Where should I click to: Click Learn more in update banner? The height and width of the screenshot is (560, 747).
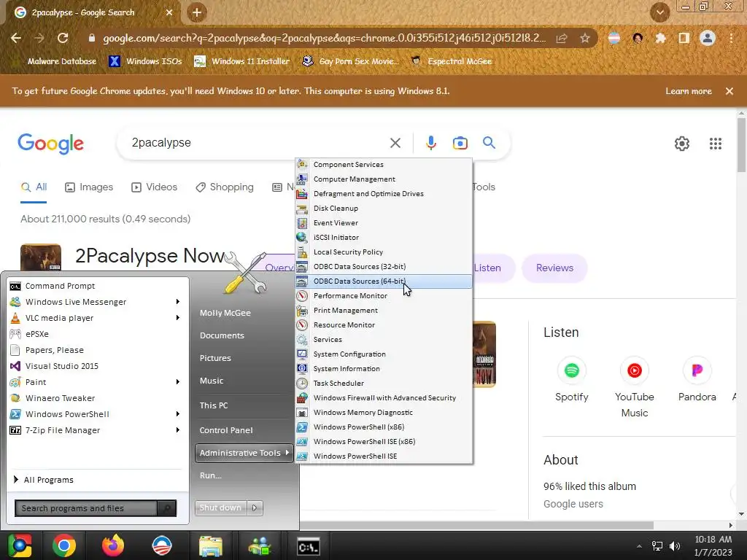coord(689,91)
